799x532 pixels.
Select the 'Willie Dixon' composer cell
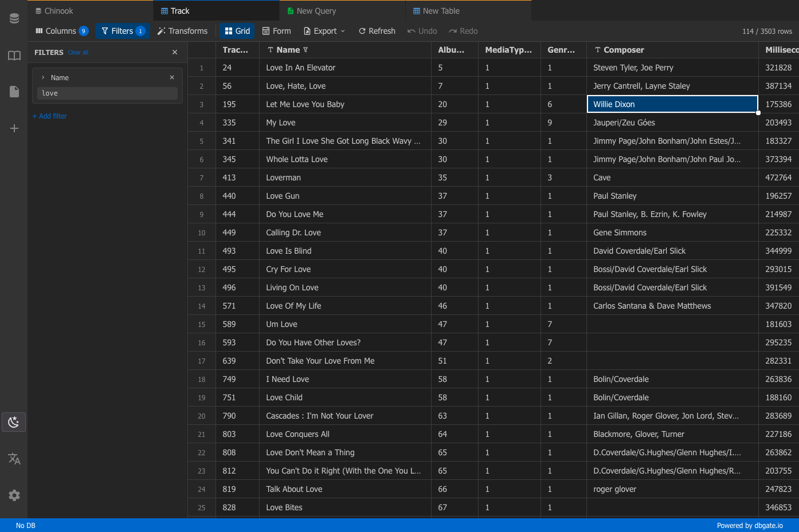pos(672,104)
